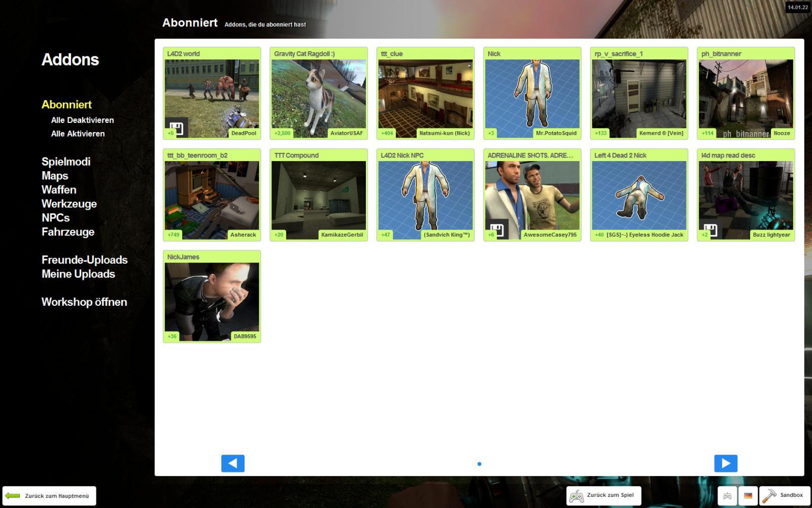Click the German flag language icon

(748, 496)
